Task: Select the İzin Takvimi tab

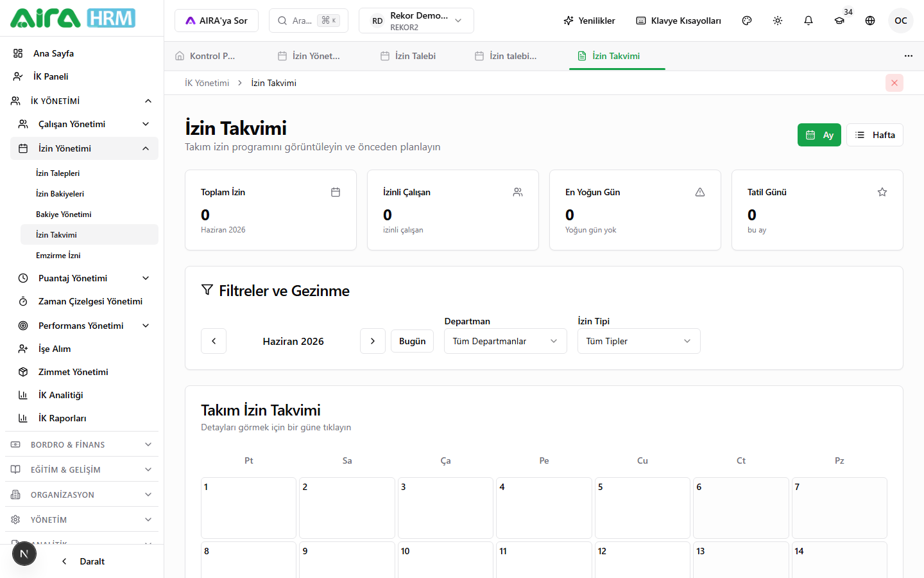Action: point(617,56)
